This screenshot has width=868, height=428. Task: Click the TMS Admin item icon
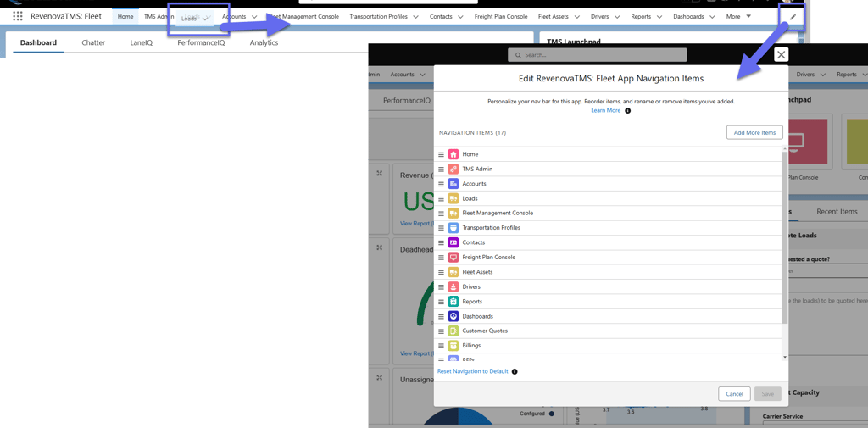pos(453,169)
